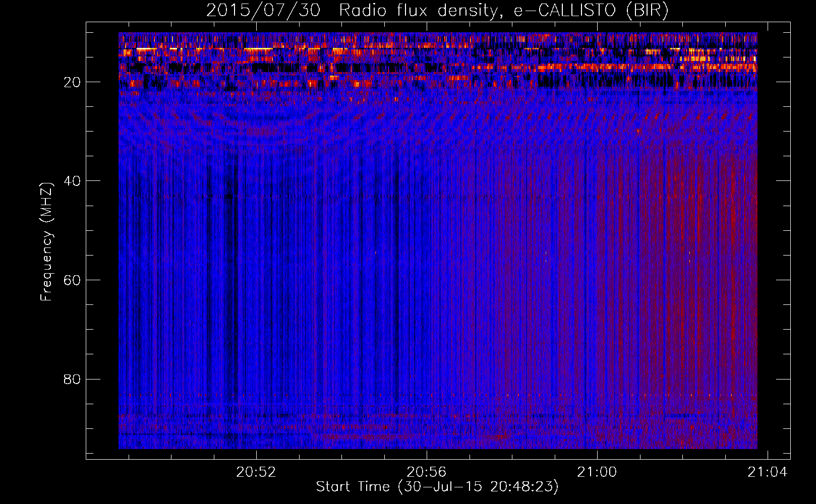Click the 'Start Time (30-Jul-15 20:48:23)' label
Image resolution: width=816 pixels, height=504 pixels.
437,487
